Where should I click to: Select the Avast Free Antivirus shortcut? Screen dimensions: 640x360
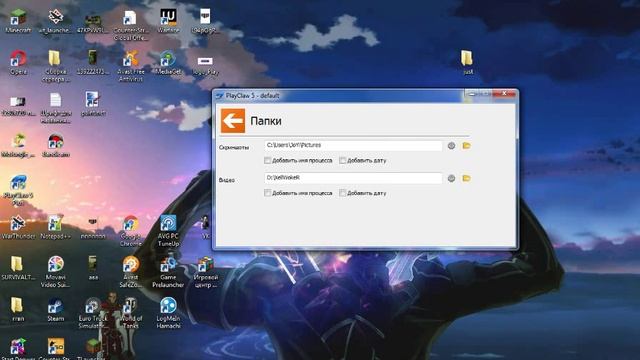pos(130,66)
